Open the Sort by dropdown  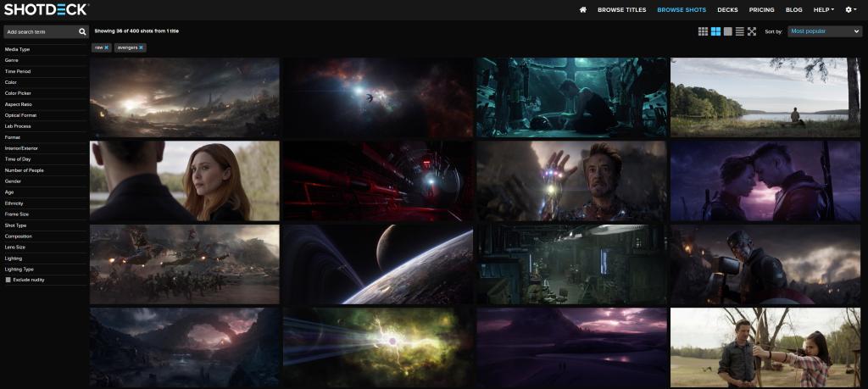pyautogui.click(x=825, y=31)
